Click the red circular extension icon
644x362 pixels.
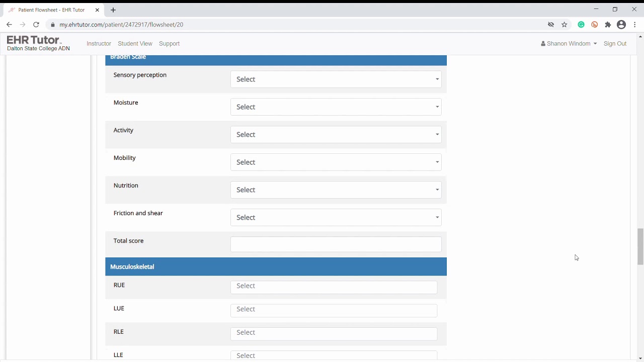point(595,25)
